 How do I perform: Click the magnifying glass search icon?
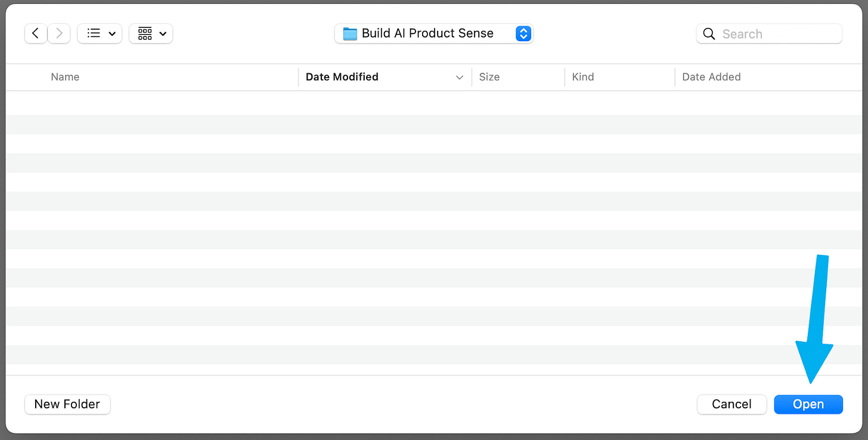click(x=709, y=34)
